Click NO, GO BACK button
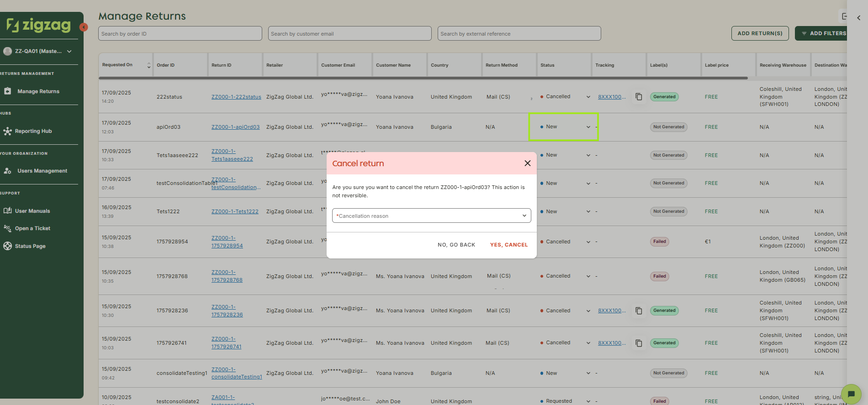This screenshot has height=405, width=868. (x=456, y=245)
